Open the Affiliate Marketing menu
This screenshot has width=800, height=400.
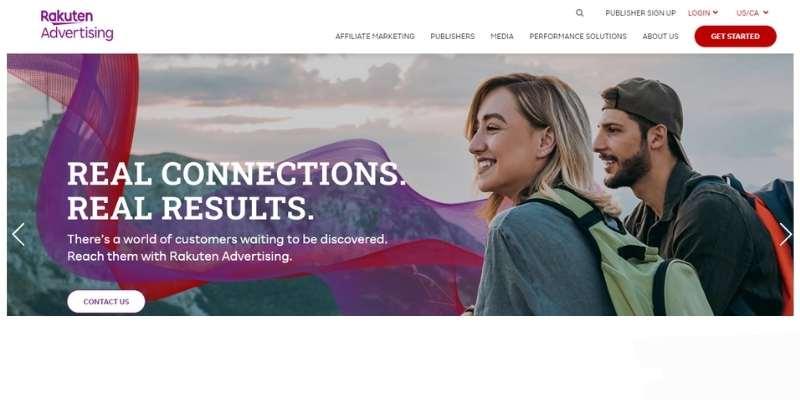375,36
